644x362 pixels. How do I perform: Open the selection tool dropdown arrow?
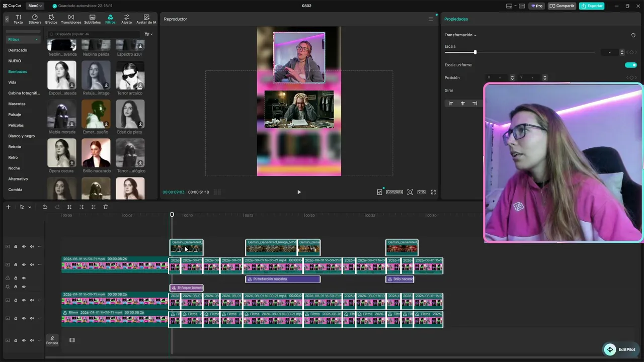point(30,207)
